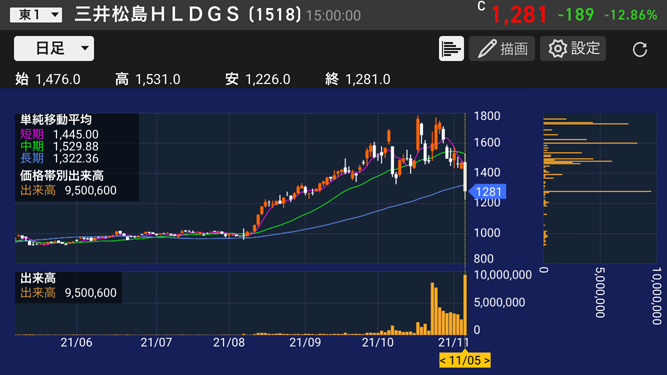Select the 1281 current price tag
Viewport: 667px width, 375px height.
487,192
